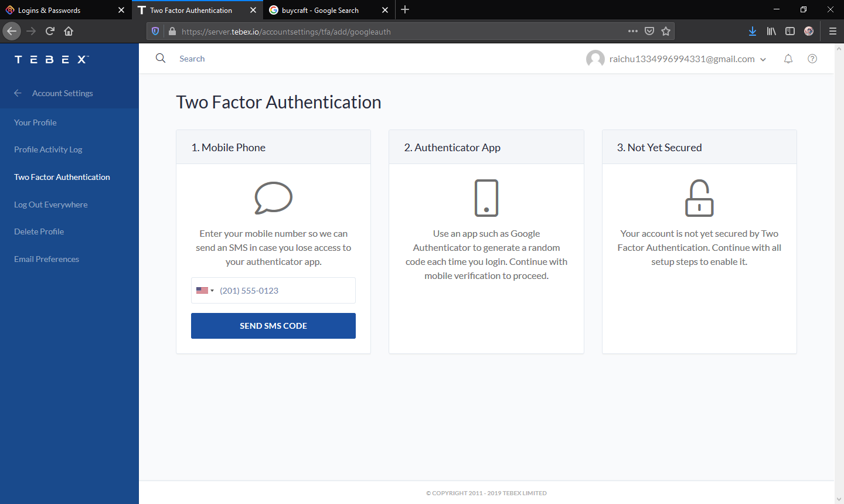Open Your Profile in sidebar
This screenshot has height=504, width=844.
tap(35, 122)
